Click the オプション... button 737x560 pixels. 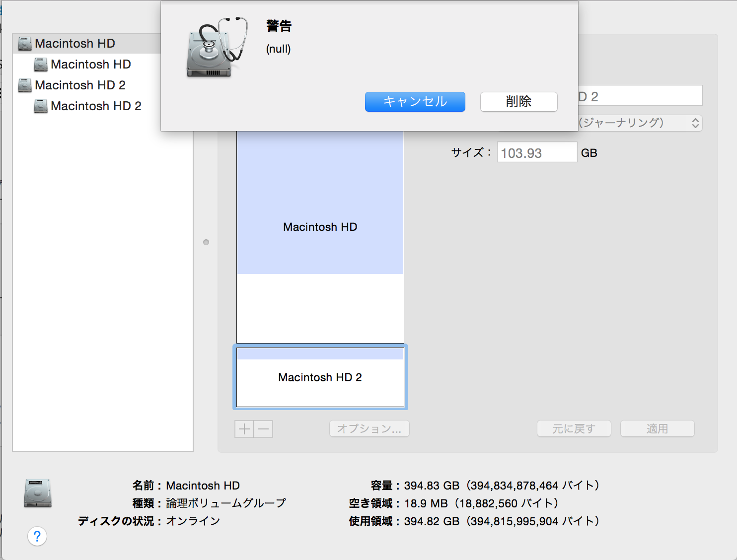369,429
